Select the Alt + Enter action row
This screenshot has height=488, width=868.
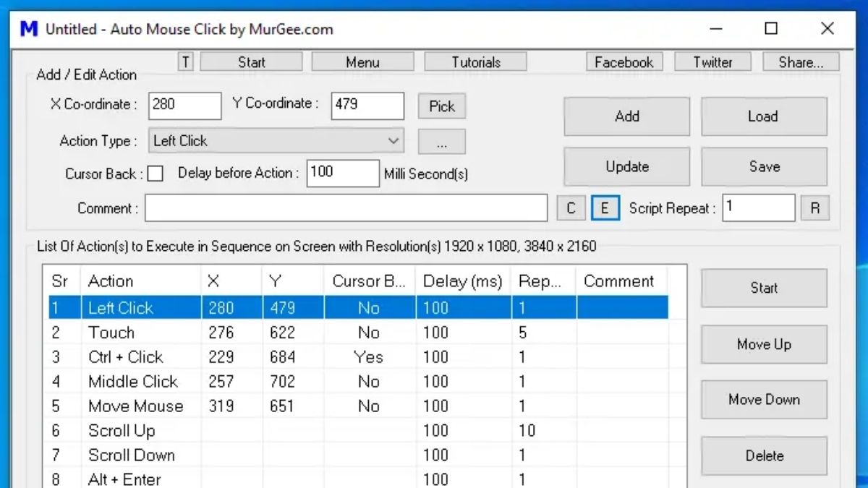[358, 479]
